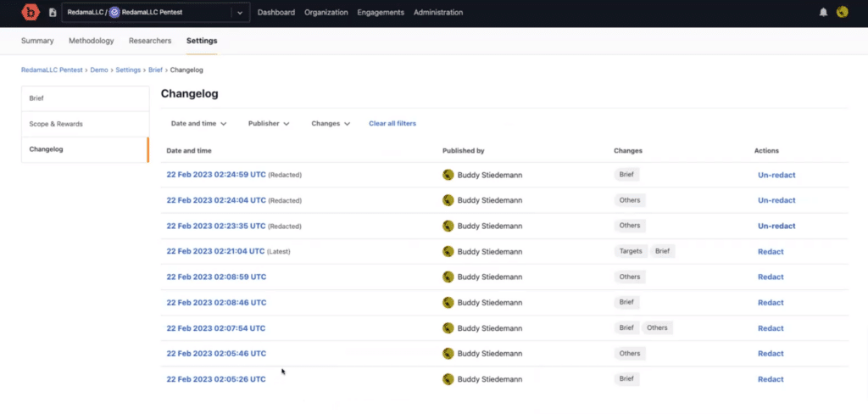The height and width of the screenshot is (414, 868).
Task: Click publisher avatar in the 02:05:26 row
Action: click(x=448, y=378)
